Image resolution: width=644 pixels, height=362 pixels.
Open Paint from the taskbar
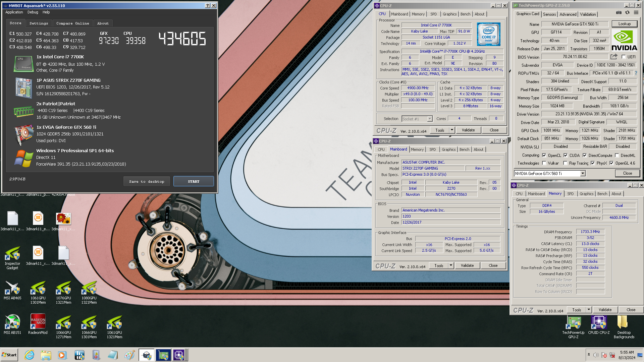click(x=129, y=355)
